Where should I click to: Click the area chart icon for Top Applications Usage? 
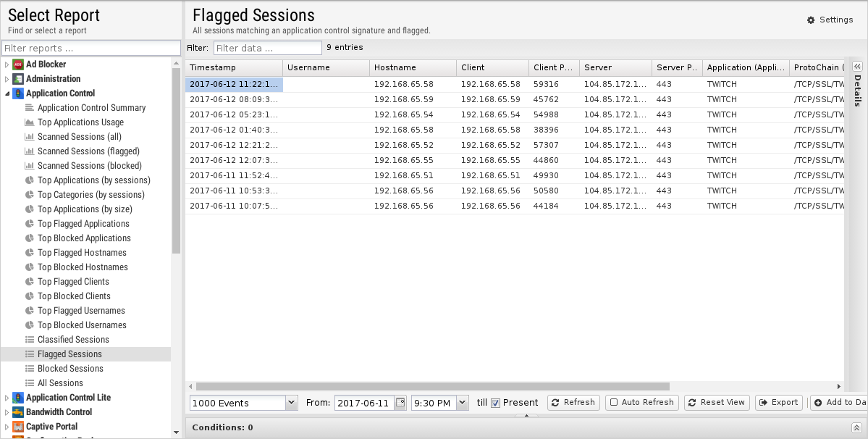[30, 122]
